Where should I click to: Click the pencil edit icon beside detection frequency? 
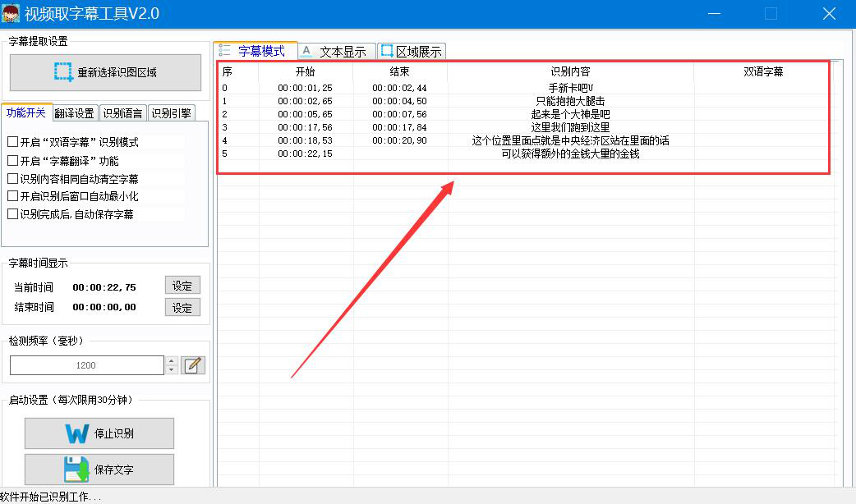[193, 365]
